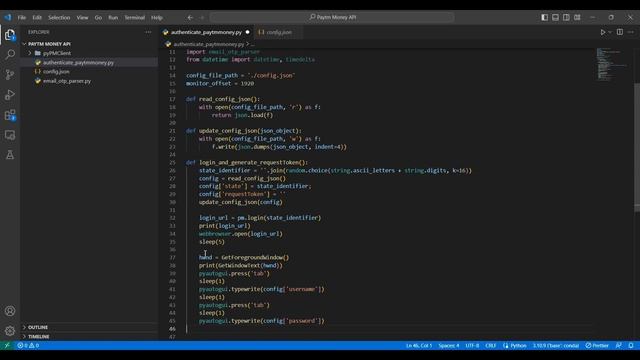Viewport: 640px width, 360px height.
Task: Open the Edit menu
Action: pyautogui.click(x=37, y=18)
